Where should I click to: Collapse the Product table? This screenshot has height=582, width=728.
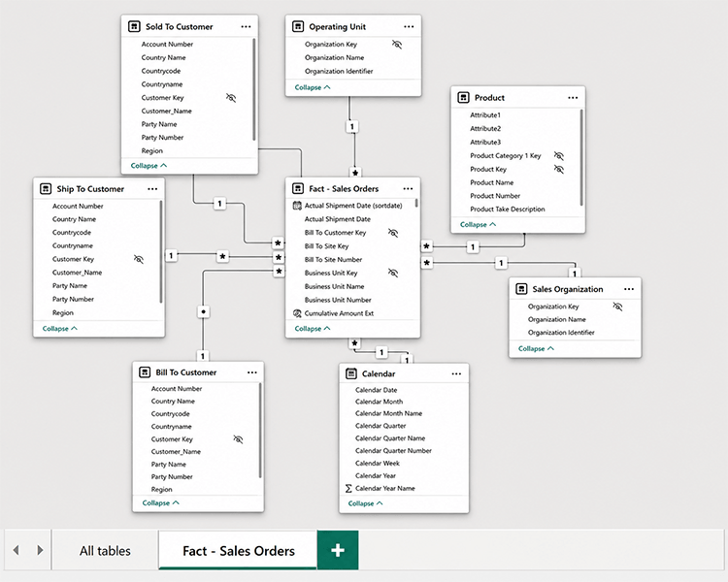tap(479, 225)
